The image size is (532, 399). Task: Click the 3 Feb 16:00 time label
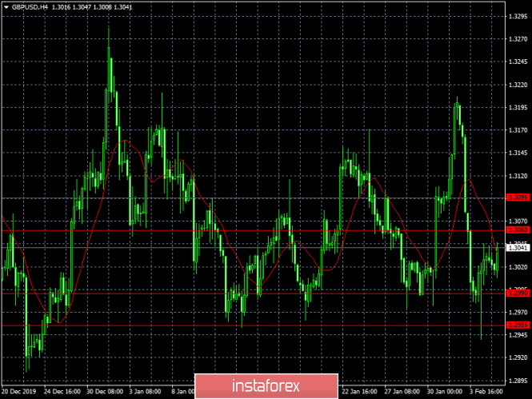click(x=486, y=392)
